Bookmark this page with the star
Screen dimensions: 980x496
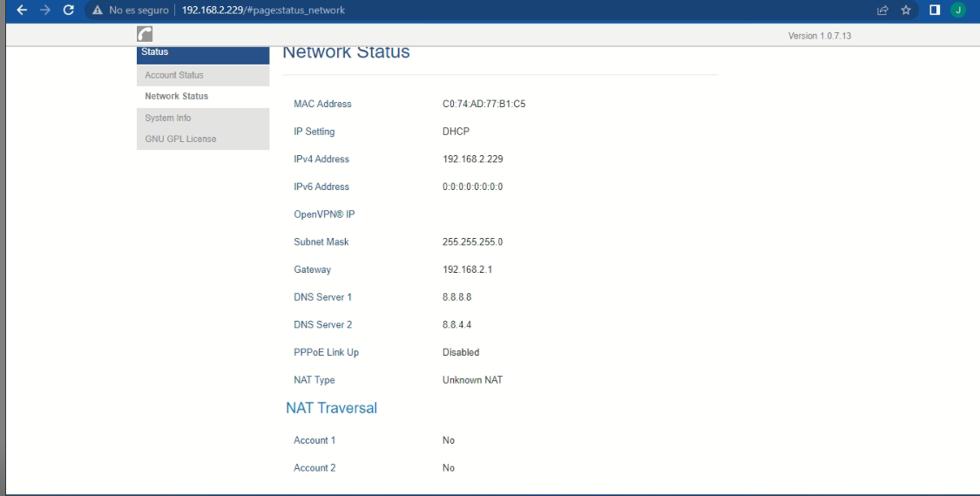907,10
